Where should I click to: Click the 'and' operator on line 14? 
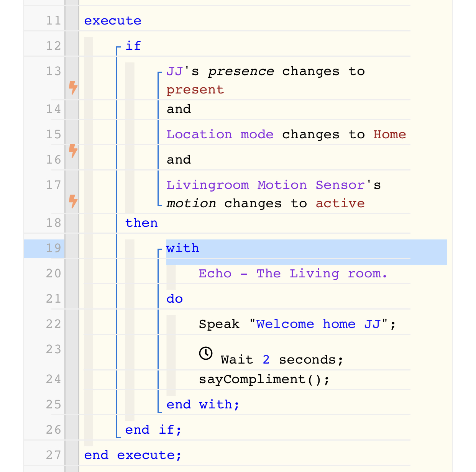[179, 109]
